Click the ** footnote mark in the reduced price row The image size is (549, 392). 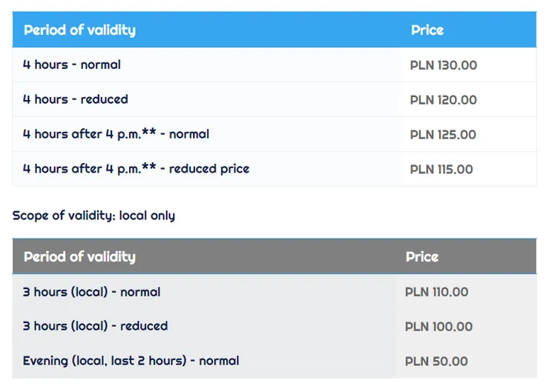click(149, 167)
